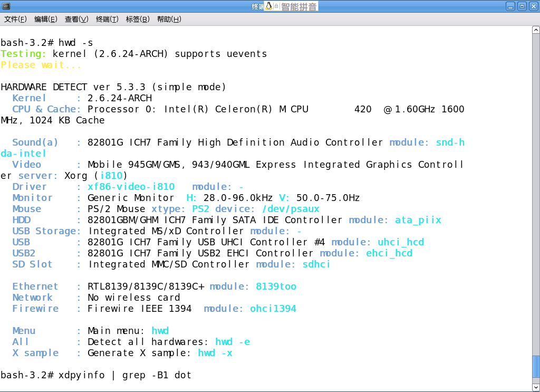This screenshot has width=540, height=392.
Task: Click the 'sdhci' module name
Action: tap(316, 264)
